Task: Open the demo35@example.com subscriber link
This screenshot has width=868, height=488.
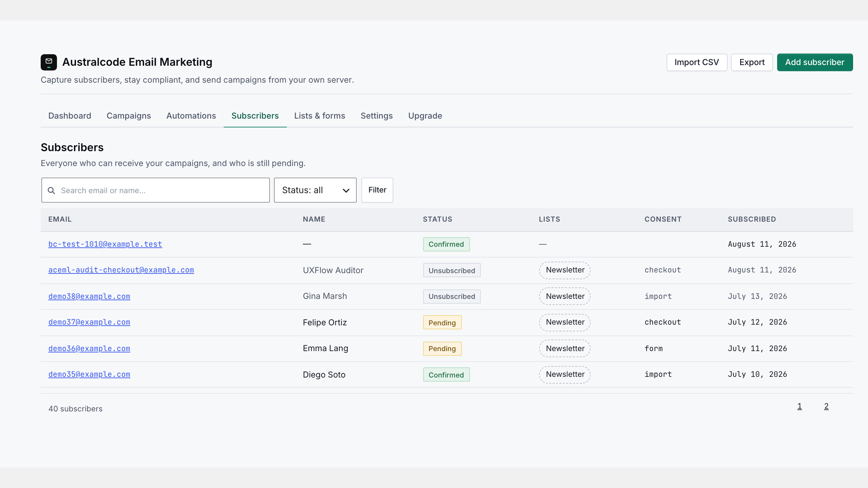Action: (x=89, y=374)
